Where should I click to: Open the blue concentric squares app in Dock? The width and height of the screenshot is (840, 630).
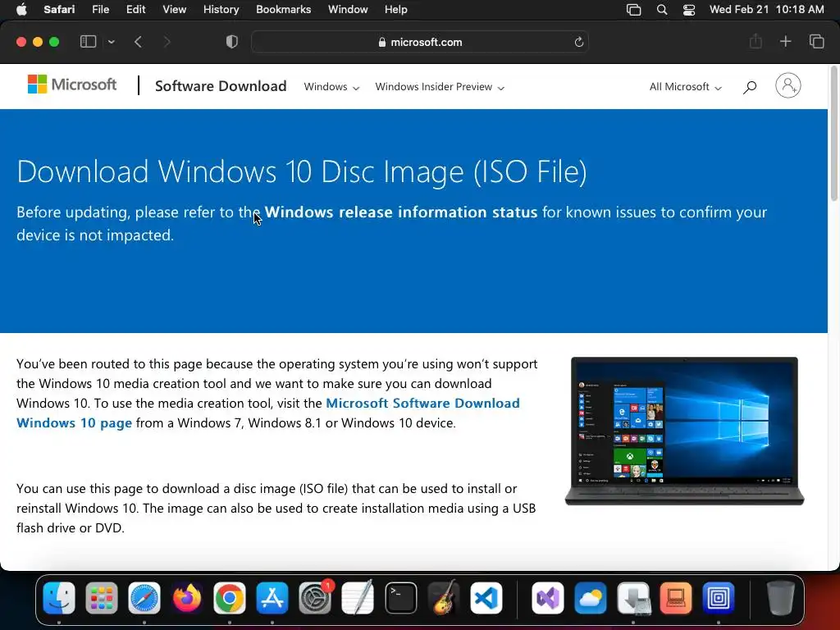719,598
